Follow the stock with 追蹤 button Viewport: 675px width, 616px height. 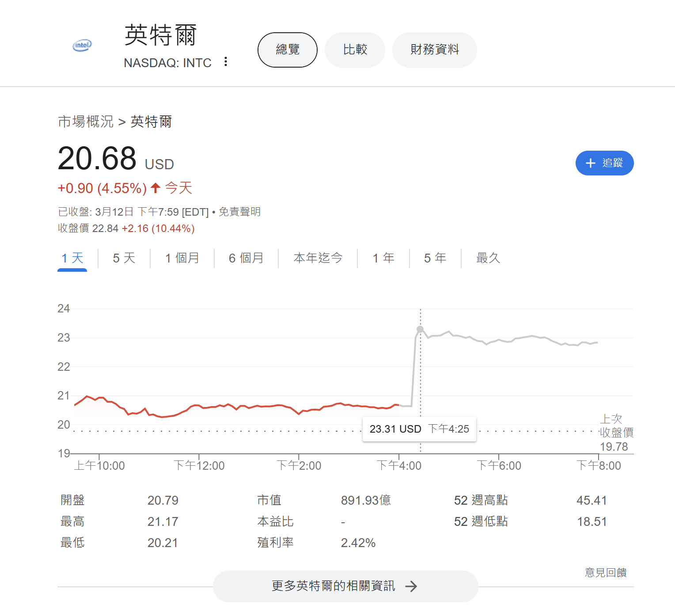point(604,163)
